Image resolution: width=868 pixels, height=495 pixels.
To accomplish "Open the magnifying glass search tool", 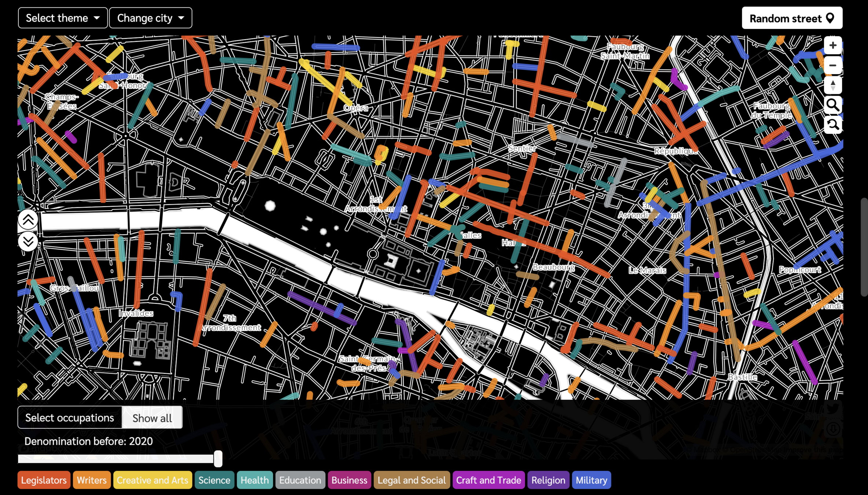I will pyautogui.click(x=832, y=105).
